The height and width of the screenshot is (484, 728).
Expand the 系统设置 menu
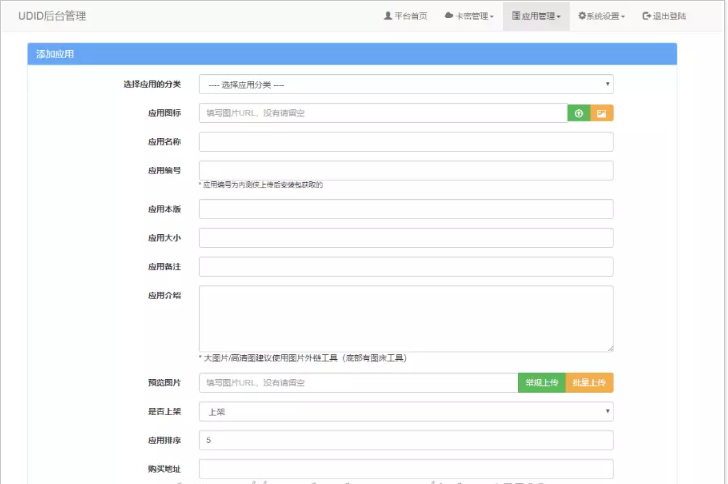tap(601, 16)
